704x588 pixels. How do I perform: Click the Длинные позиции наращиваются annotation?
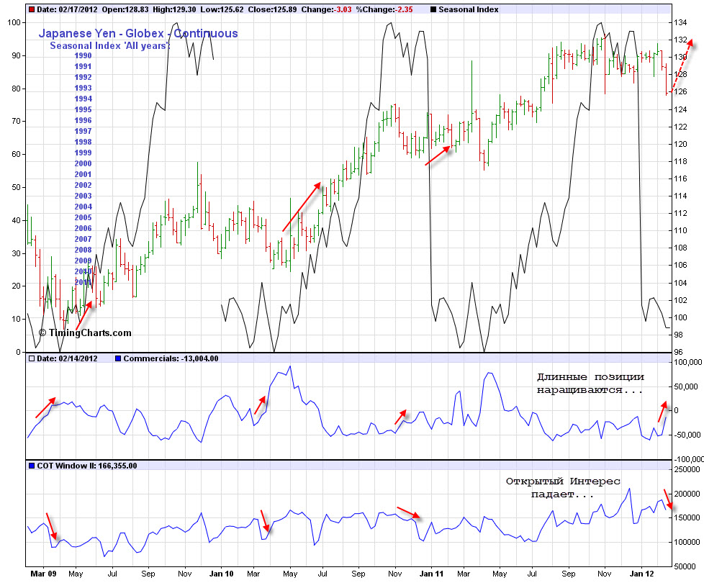[x=590, y=383]
